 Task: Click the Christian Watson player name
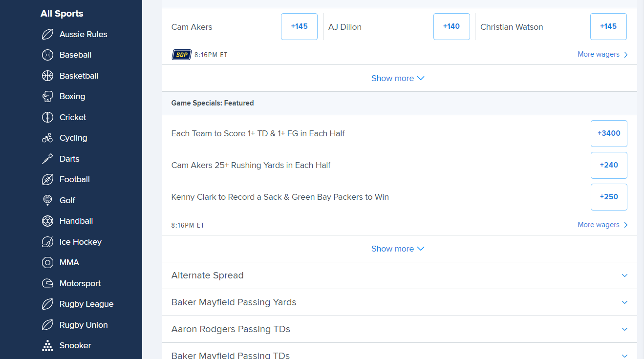tap(512, 27)
